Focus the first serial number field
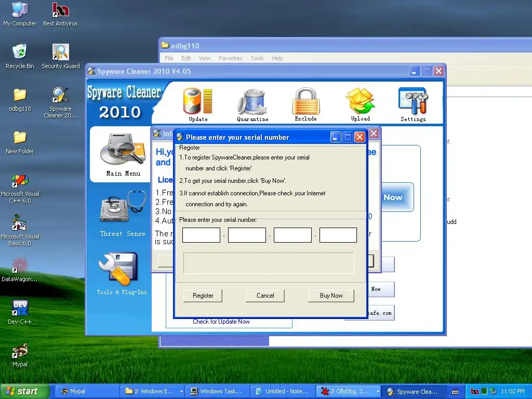Screen dimensions: 532x399 [x=201, y=235]
